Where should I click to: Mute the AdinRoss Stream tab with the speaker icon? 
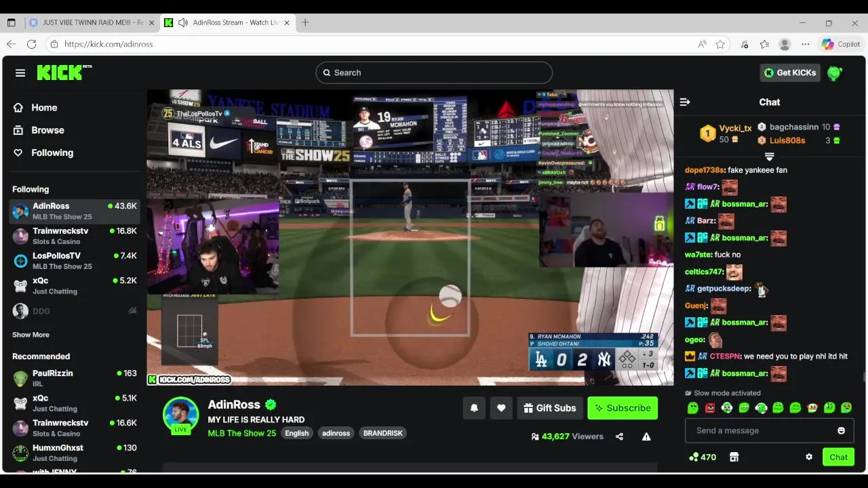[x=182, y=22]
